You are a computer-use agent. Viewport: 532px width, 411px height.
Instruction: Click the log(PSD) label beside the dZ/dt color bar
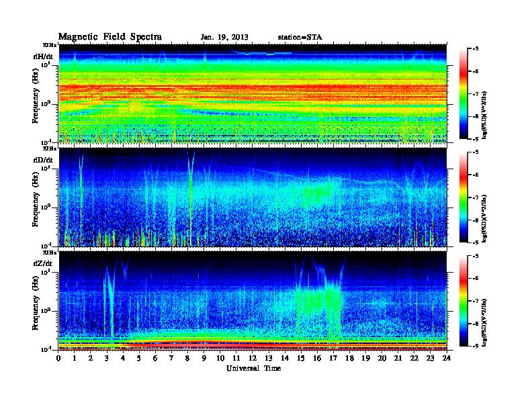(484, 322)
